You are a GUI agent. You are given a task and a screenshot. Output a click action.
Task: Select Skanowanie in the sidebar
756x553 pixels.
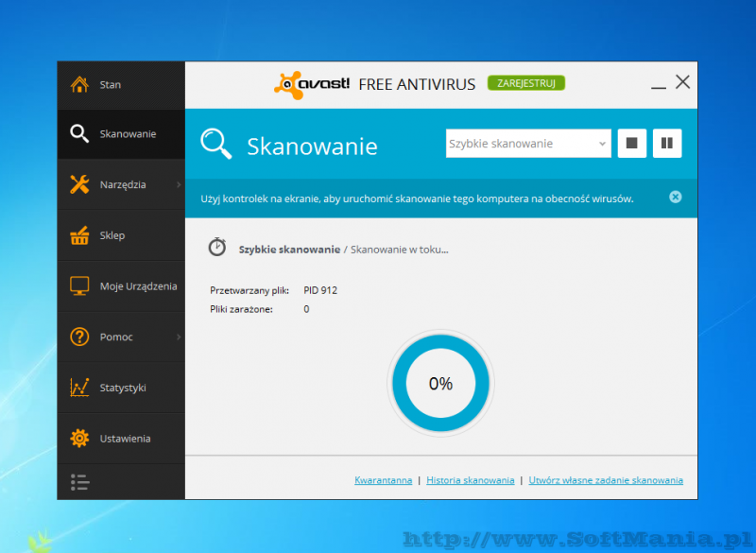(121, 134)
